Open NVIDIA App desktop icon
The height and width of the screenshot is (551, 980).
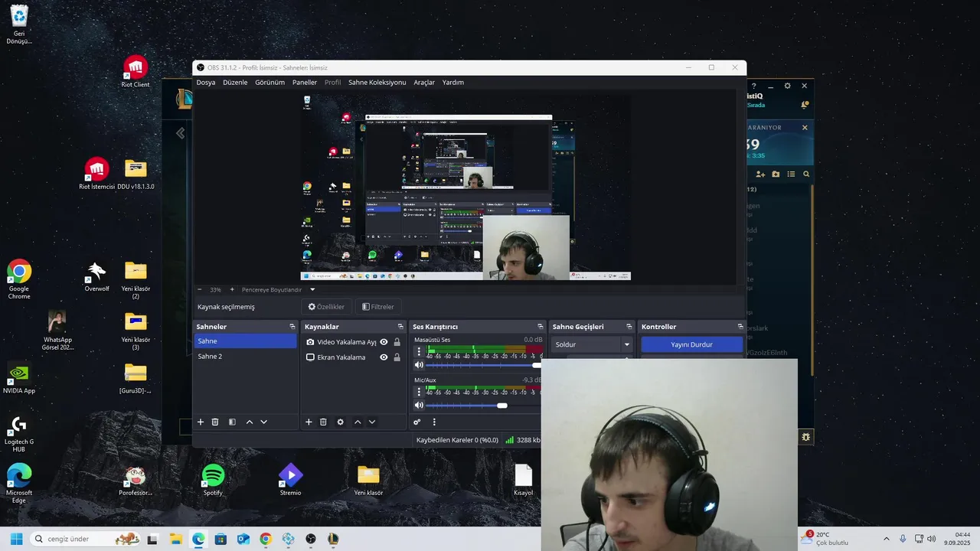(x=19, y=378)
